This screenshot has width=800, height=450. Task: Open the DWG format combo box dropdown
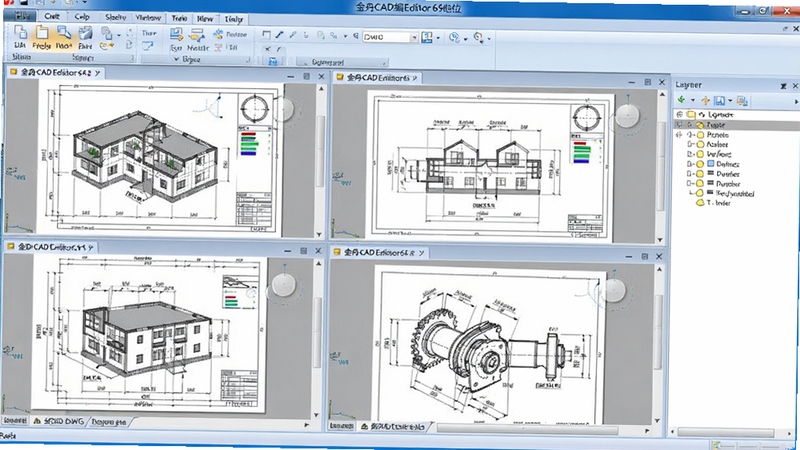coord(414,37)
